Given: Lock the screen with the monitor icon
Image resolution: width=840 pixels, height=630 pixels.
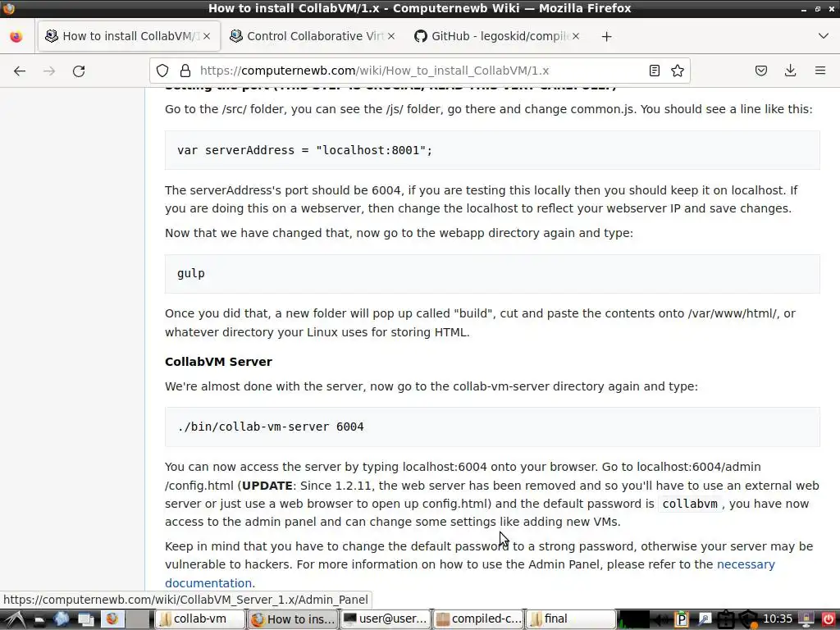Looking at the screenshot, I should point(806,619).
